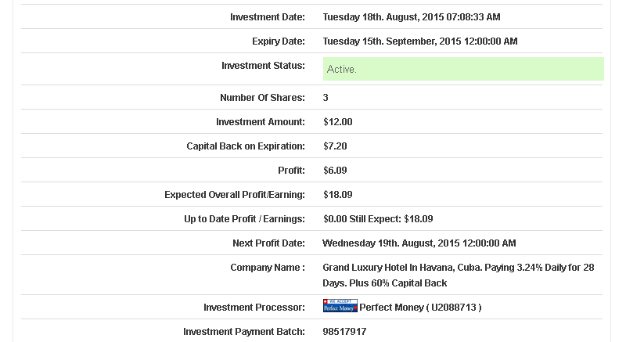The height and width of the screenshot is (342, 644).
Task: Click the Expiry Date label
Action: 278,41
